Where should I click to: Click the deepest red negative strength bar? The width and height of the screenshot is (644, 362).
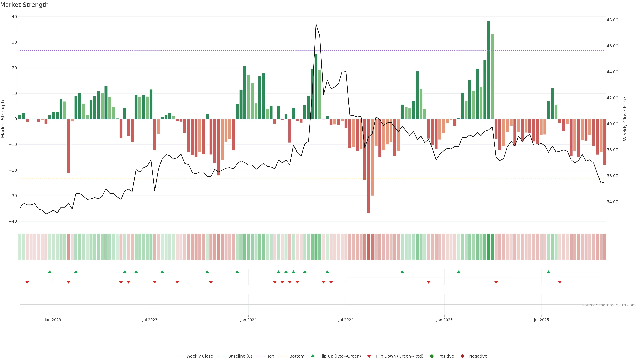point(368,166)
